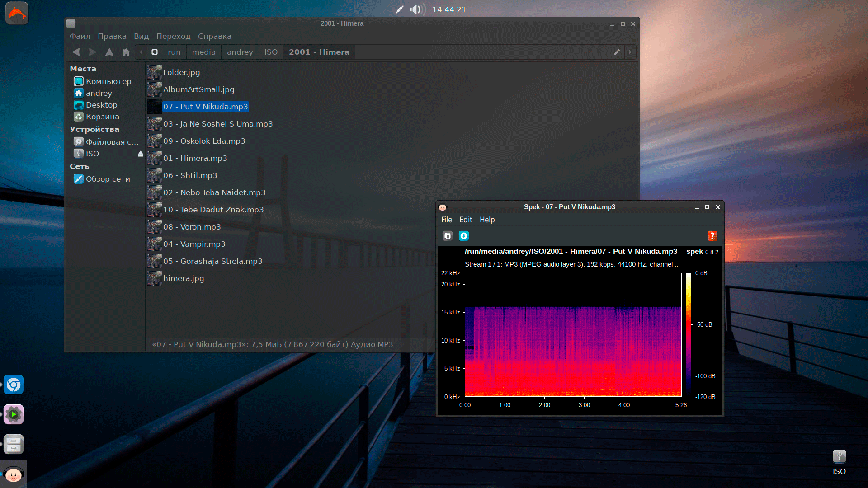This screenshot has width=868, height=488.
Task: Open Корзина in the places sidebar
Action: 102,117
